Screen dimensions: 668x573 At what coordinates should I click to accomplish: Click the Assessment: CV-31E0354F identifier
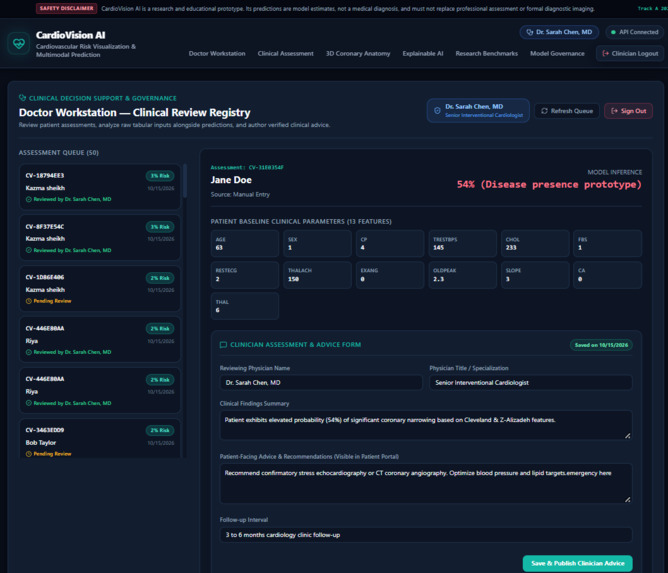[247, 167]
